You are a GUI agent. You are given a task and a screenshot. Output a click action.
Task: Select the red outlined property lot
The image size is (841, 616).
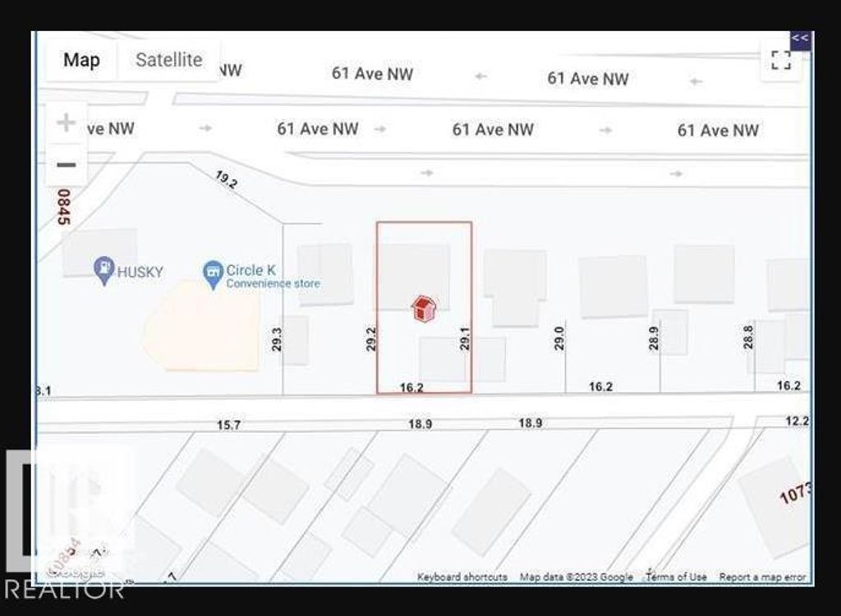[x=425, y=307]
